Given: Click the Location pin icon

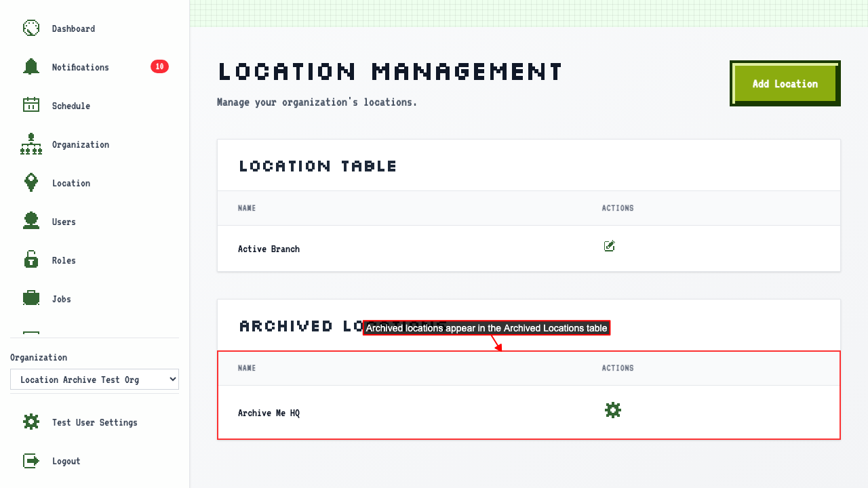Looking at the screenshot, I should 31,182.
